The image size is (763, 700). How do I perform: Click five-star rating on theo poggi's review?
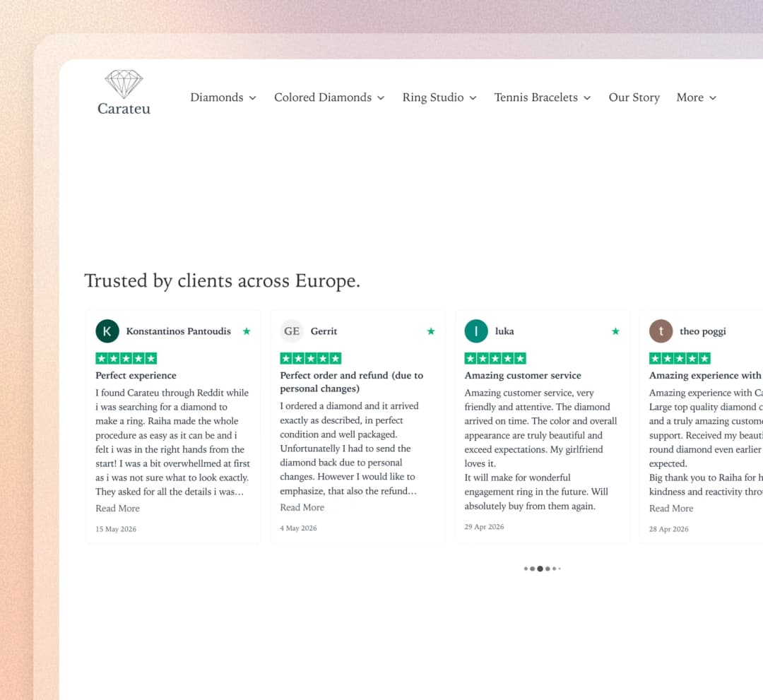(x=680, y=359)
